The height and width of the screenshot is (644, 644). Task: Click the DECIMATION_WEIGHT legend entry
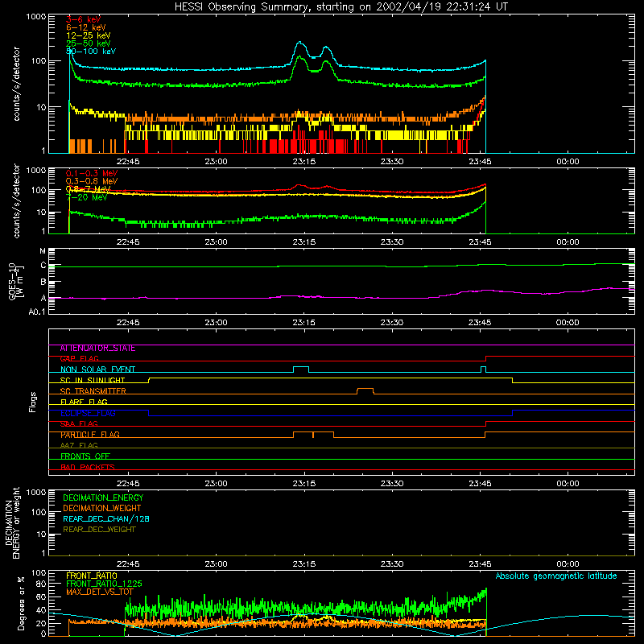[x=102, y=509]
